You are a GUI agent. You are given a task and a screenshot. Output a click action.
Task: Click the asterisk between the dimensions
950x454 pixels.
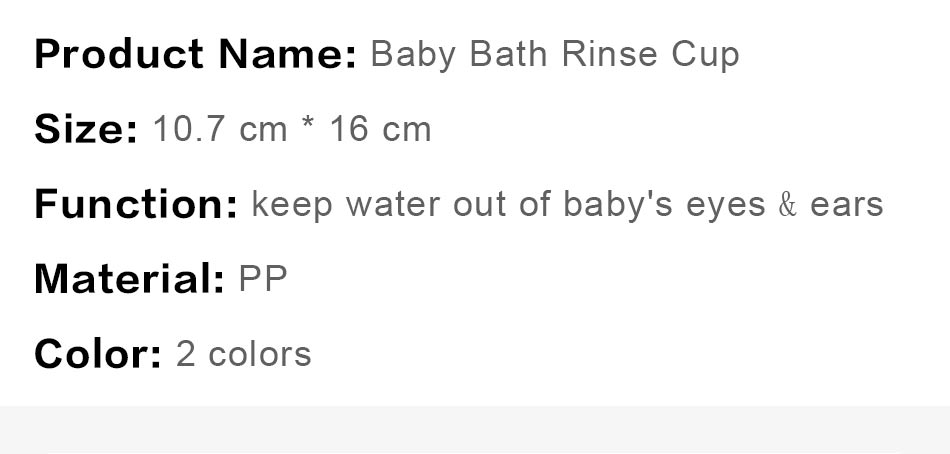309,127
